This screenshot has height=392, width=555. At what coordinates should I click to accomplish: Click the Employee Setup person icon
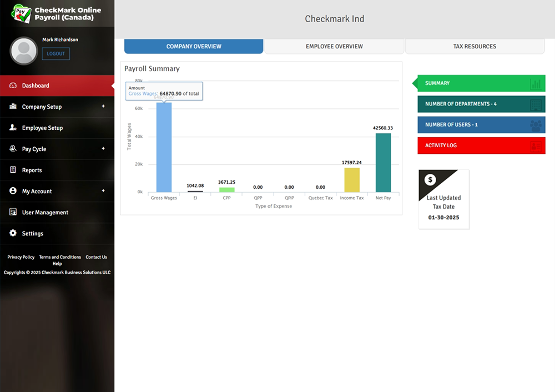click(13, 128)
